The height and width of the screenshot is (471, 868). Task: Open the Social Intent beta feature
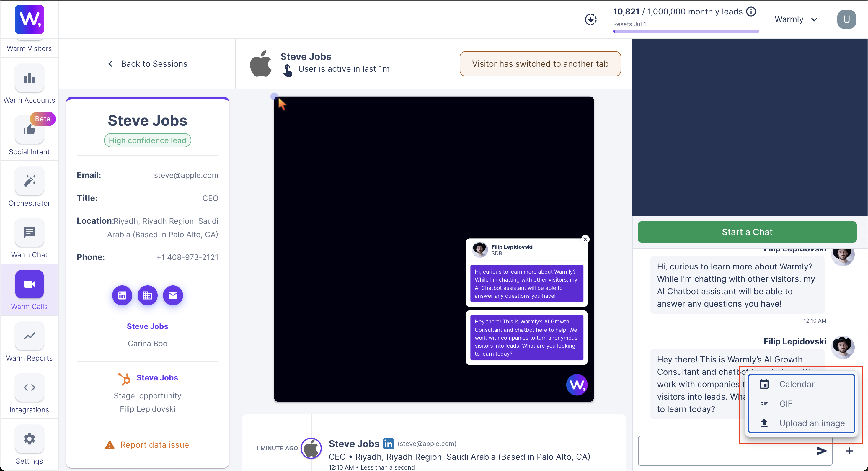point(29,135)
